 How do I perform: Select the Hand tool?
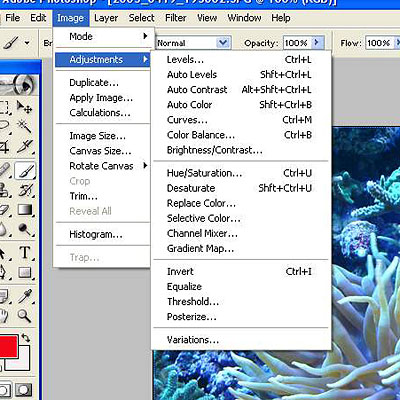click(x=4, y=315)
